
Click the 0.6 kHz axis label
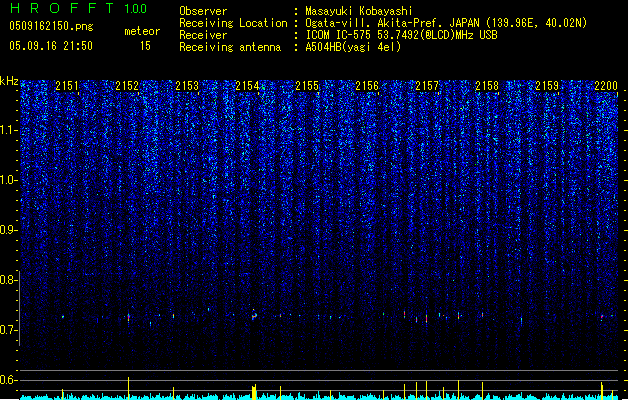click(x=9, y=380)
